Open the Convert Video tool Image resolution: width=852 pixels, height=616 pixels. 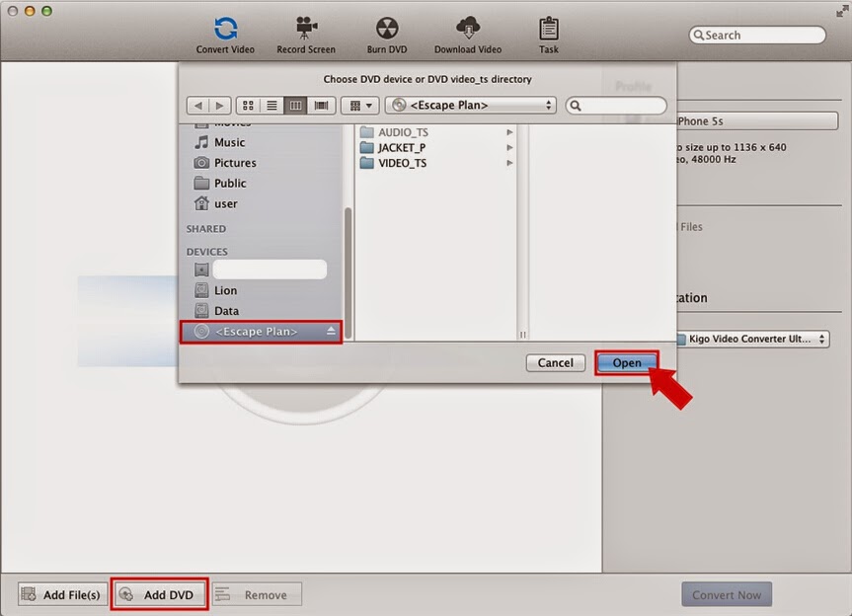(225, 36)
